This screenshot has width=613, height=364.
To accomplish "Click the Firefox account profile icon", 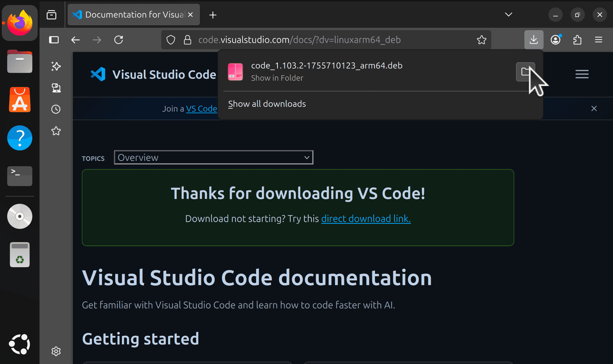I will pyautogui.click(x=556, y=40).
